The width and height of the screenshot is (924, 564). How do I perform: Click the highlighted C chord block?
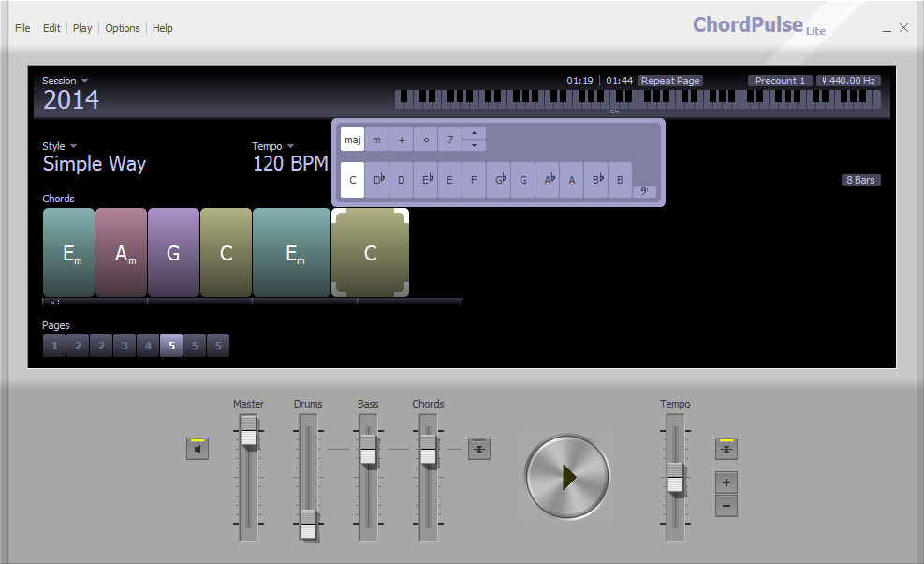pyautogui.click(x=370, y=253)
